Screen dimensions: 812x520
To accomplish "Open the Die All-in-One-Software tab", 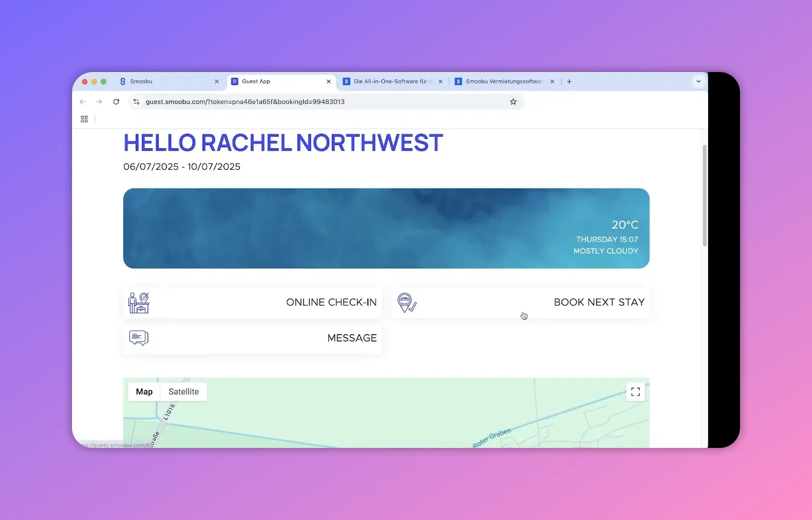I will coord(391,81).
